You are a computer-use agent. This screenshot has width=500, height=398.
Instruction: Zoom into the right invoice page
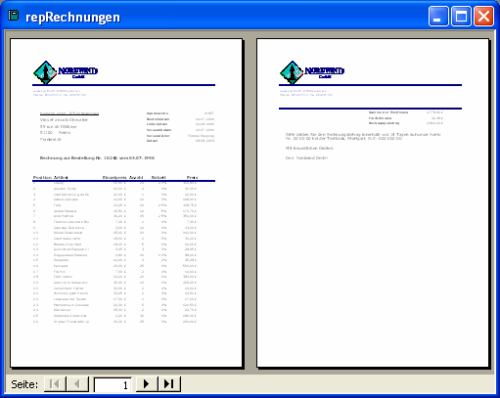click(373, 203)
